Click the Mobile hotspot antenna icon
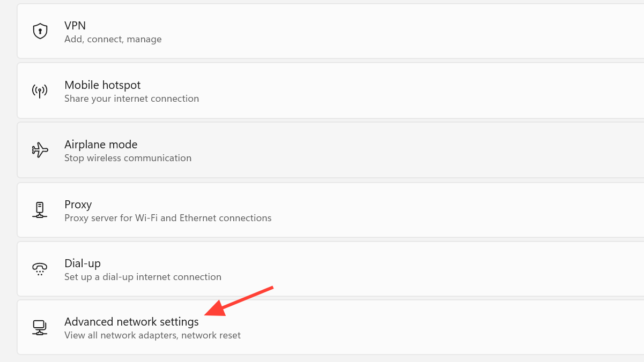Viewport: 644px width, 362px height. 40,91
